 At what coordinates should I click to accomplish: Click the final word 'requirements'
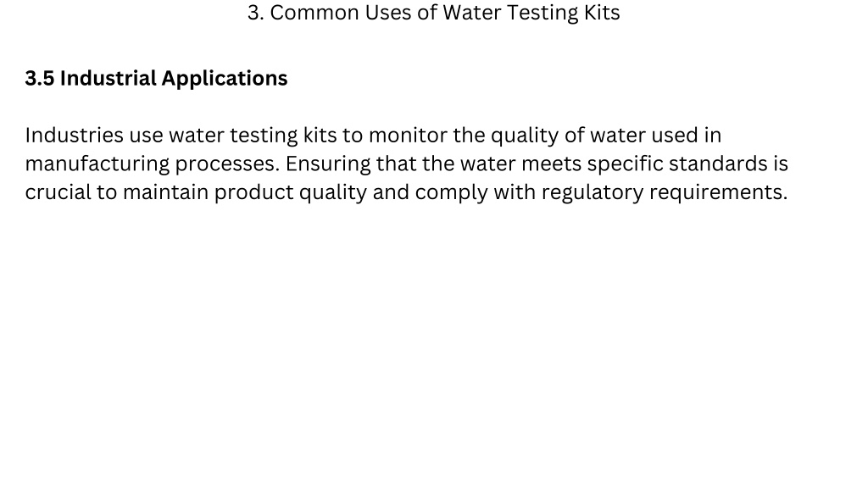718,193
